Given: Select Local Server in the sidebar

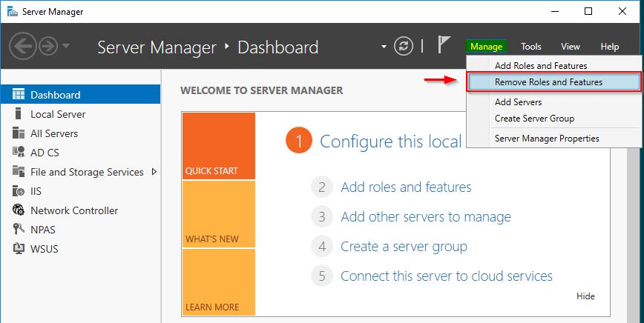Looking at the screenshot, I should tap(80, 114).
